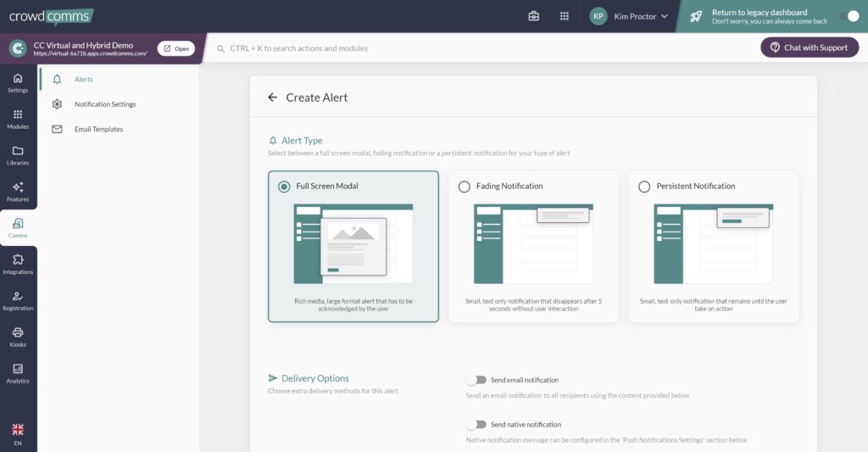Viewport: 868px width, 452px height.
Task: Open Notification Settings menu item
Action: (105, 104)
